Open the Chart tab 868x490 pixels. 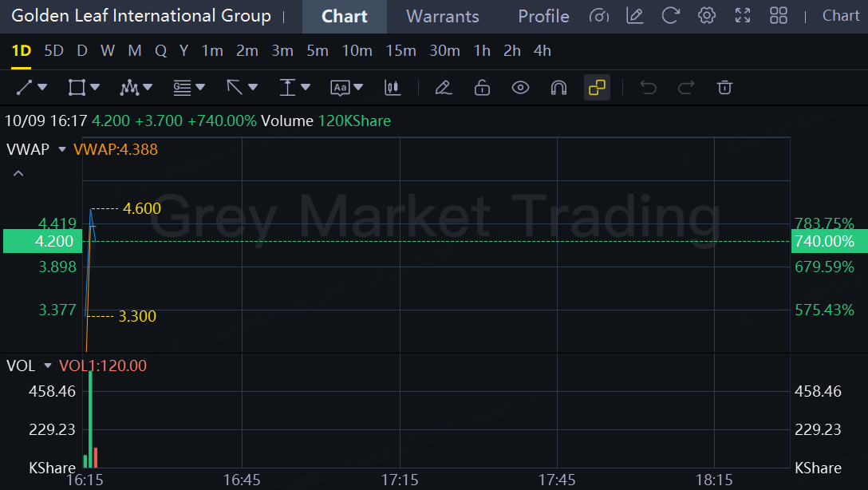(345, 17)
